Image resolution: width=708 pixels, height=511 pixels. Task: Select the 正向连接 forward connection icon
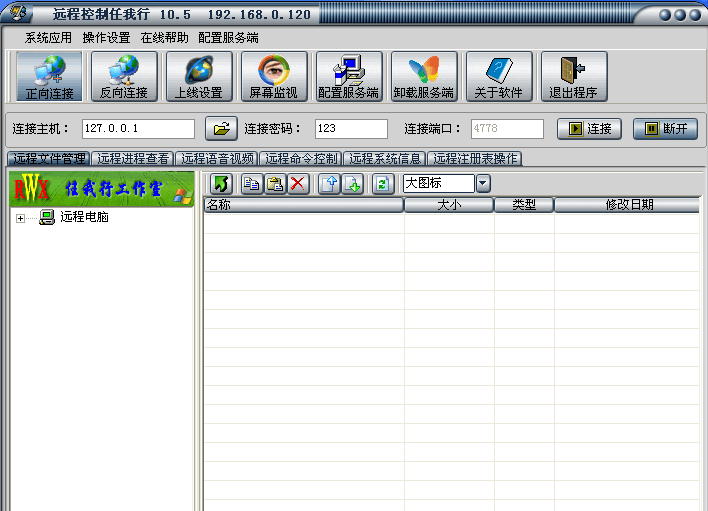coord(49,76)
